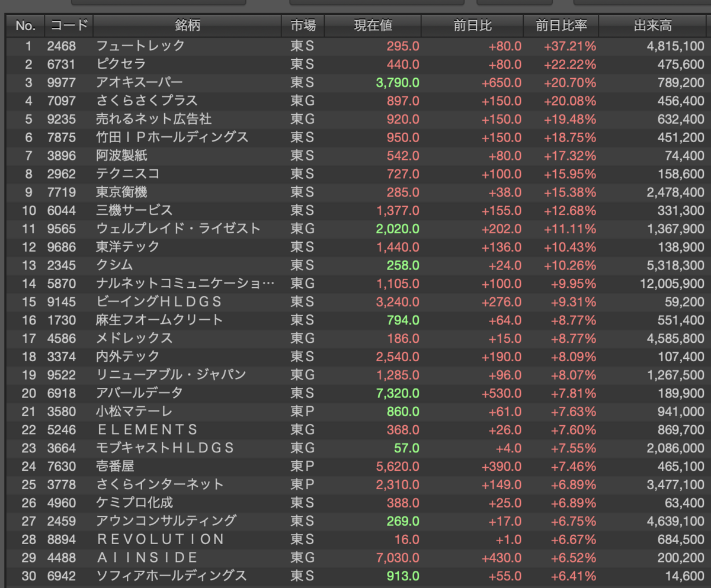
Task: Click the volume value 5,318,300
Action: point(676,265)
